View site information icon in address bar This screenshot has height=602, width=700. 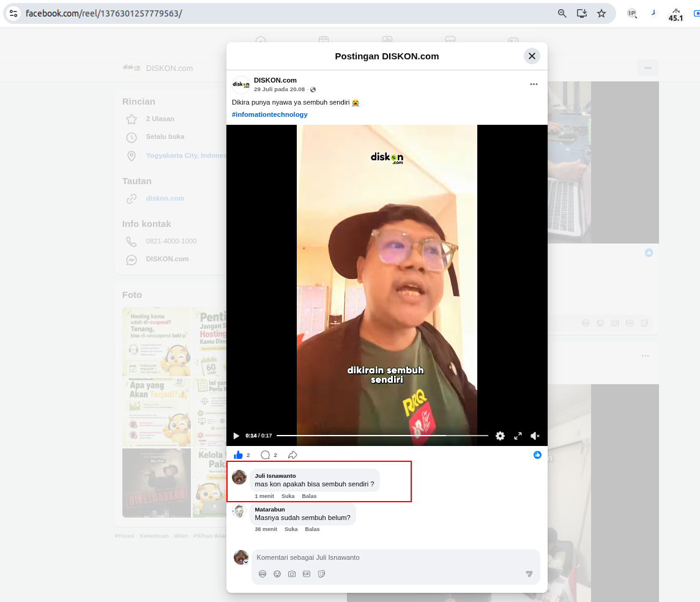[14, 13]
